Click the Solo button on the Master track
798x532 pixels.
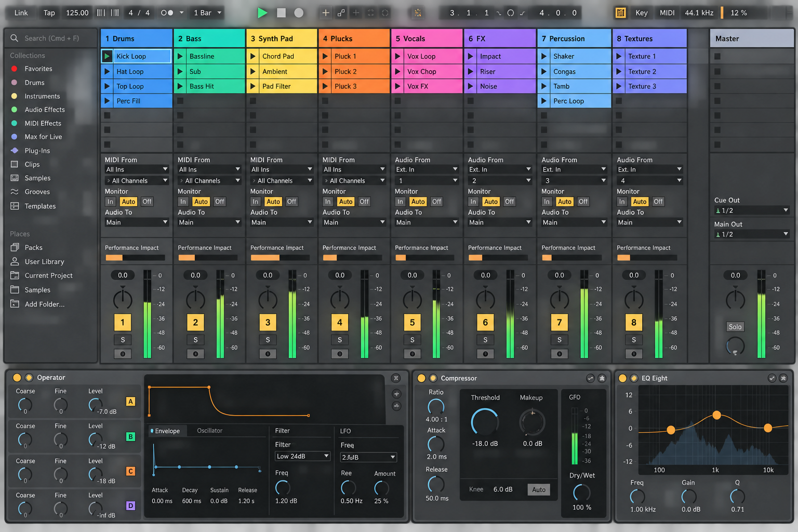point(735,327)
